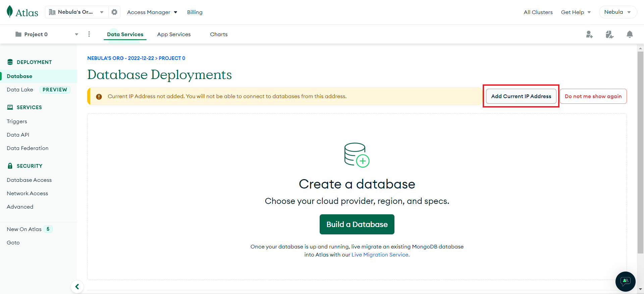Image resolution: width=644 pixels, height=294 pixels.
Task: Open Advanced under Security
Action: coord(20,207)
